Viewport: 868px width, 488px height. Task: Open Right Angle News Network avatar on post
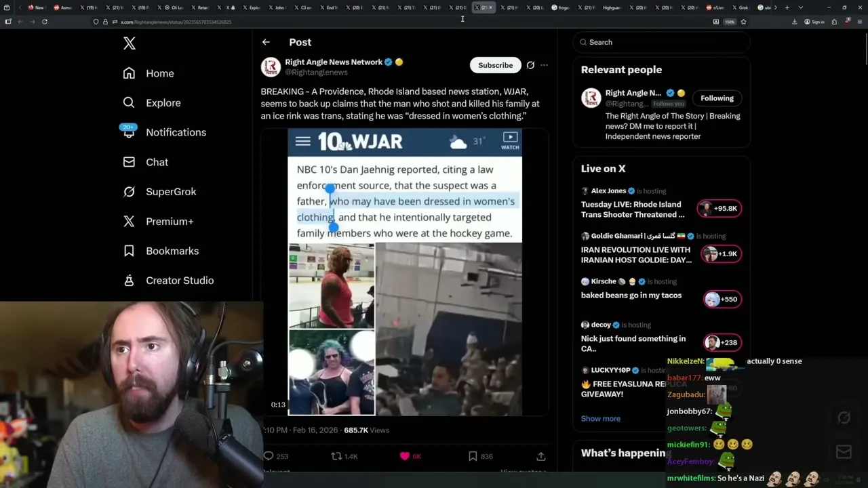(271, 66)
